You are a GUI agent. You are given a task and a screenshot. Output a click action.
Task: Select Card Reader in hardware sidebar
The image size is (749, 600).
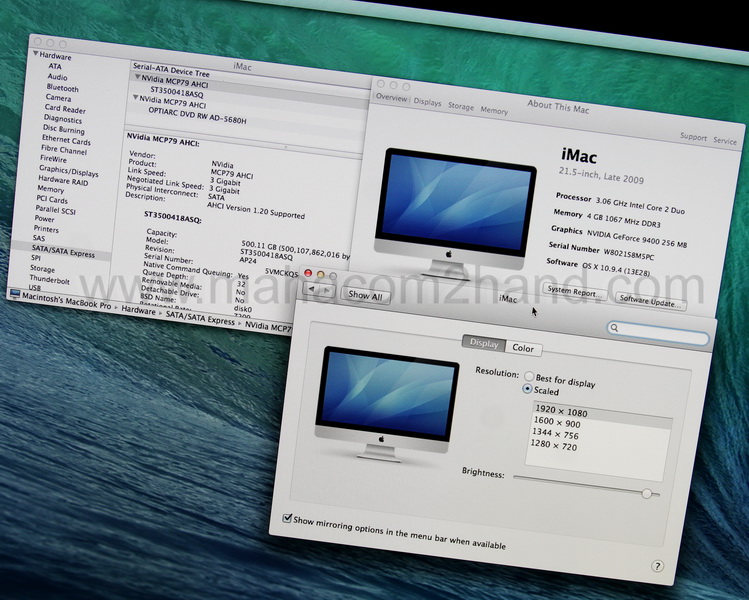pos(65,109)
